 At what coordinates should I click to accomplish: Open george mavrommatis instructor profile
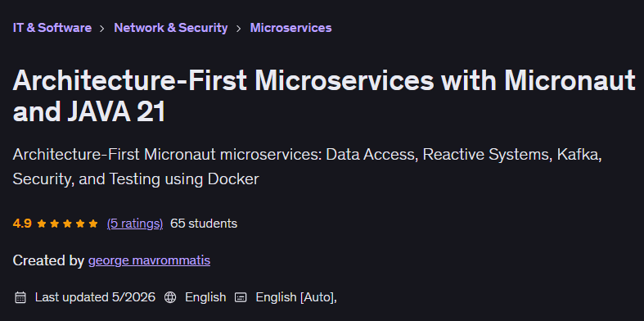[149, 260]
